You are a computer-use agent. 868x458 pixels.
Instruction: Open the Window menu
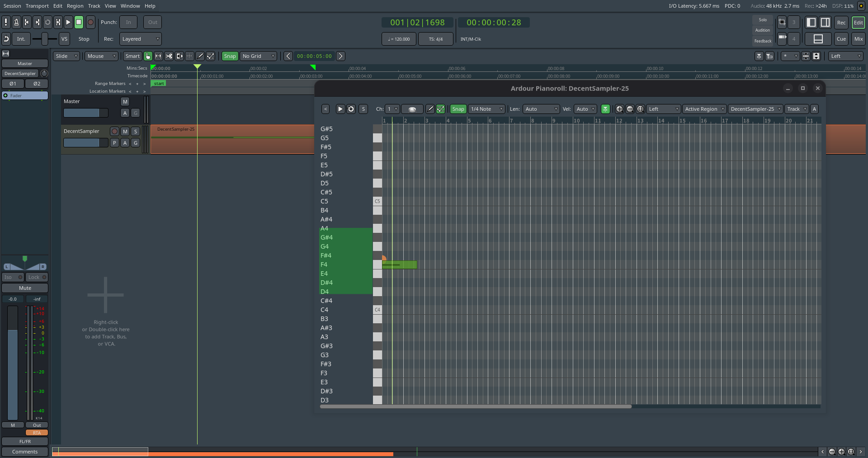pos(130,6)
